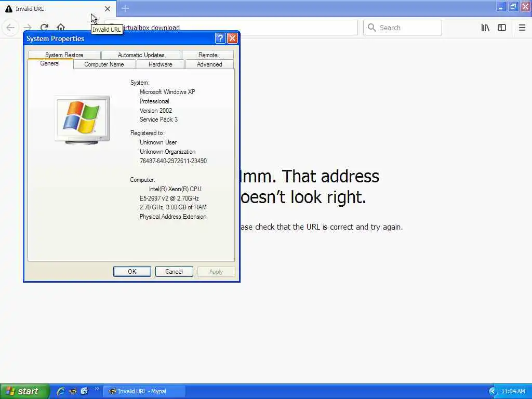The image size is (532, 399).
Task: Open the Library icon in the browser toolbar
Action: 485,28
